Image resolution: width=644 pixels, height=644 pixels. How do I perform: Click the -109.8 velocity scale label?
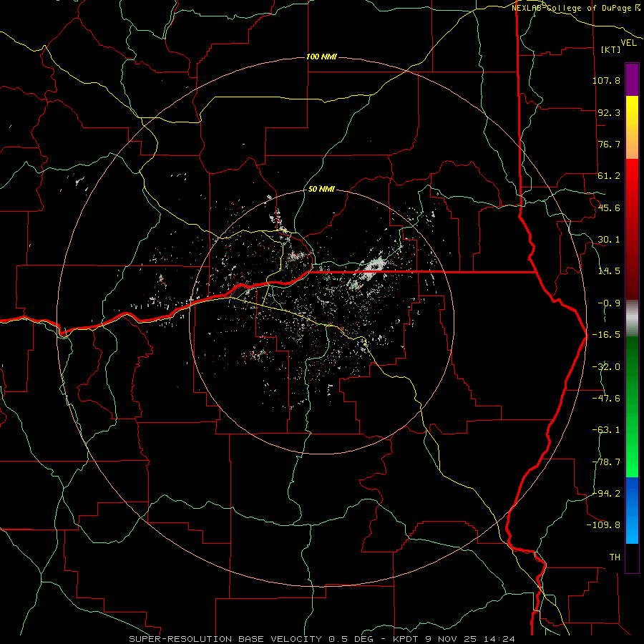click(x=603, y=525)
